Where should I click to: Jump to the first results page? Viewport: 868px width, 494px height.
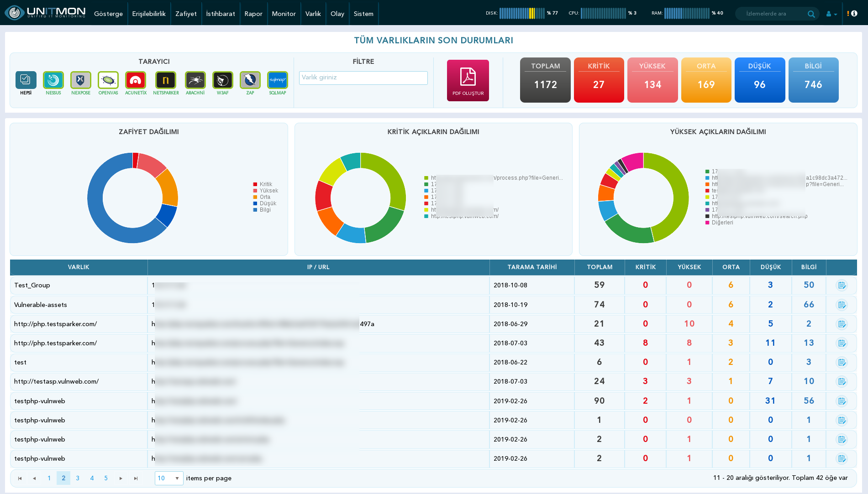[20, 478]
